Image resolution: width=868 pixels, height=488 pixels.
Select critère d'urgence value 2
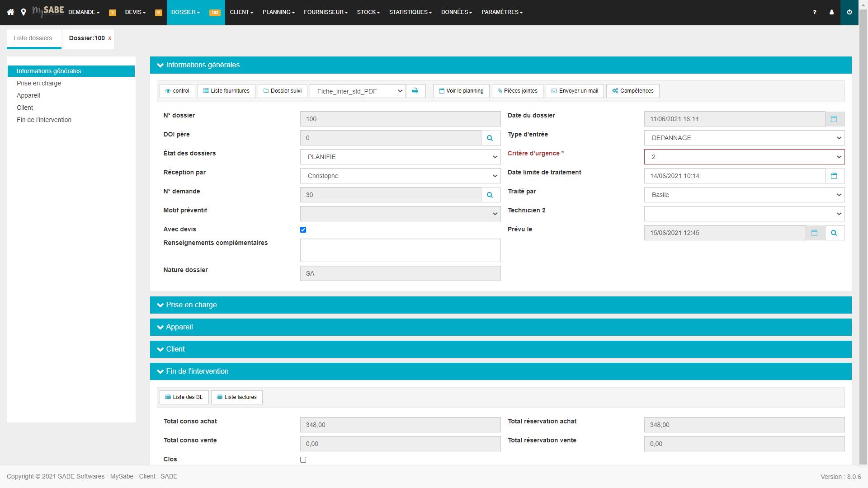[x=744, y=157]
